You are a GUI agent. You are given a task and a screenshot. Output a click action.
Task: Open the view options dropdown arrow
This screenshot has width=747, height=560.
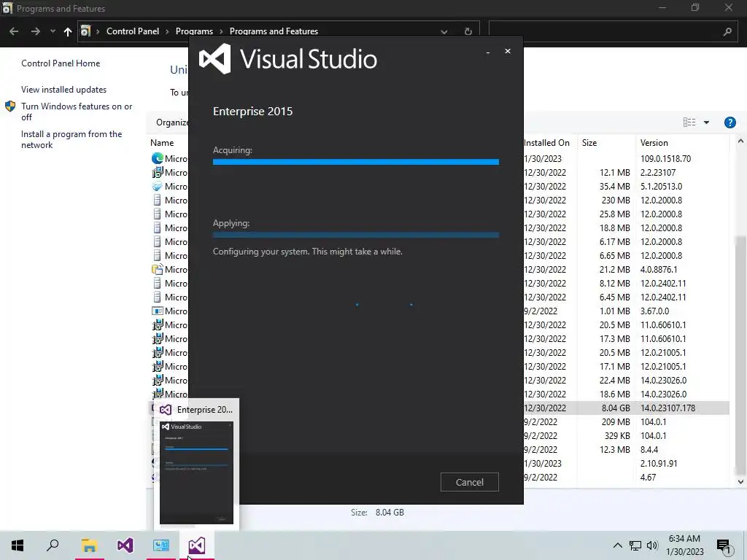pyautogui.click(x=706, y=122)
